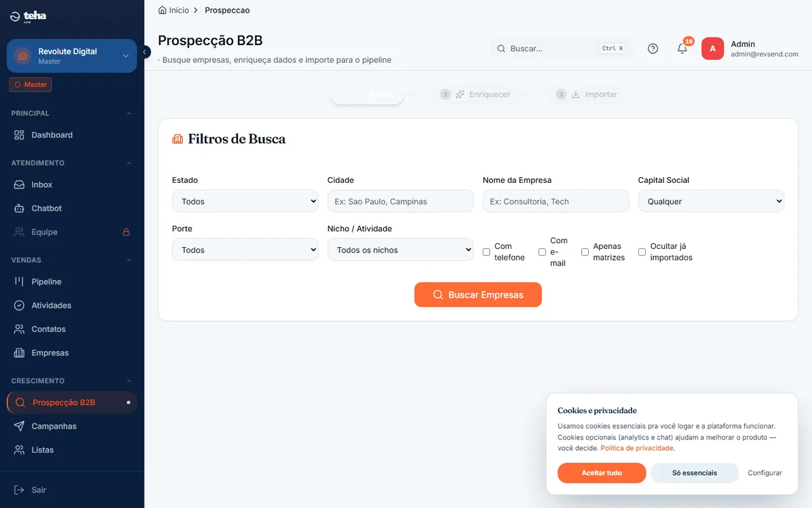Click the Sair logout icon
This screenshot has width=812, height=508.
(19, 490)
